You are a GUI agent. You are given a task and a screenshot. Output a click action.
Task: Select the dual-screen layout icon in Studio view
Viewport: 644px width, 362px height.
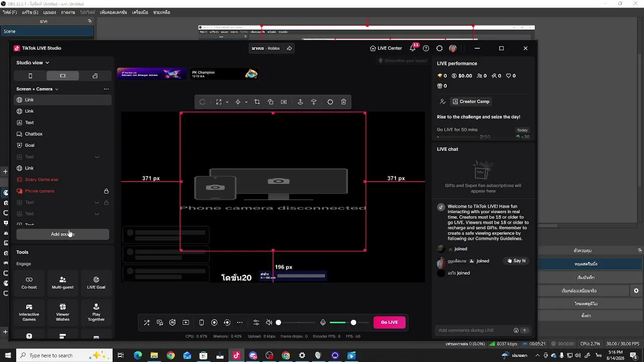click(95, 76)
